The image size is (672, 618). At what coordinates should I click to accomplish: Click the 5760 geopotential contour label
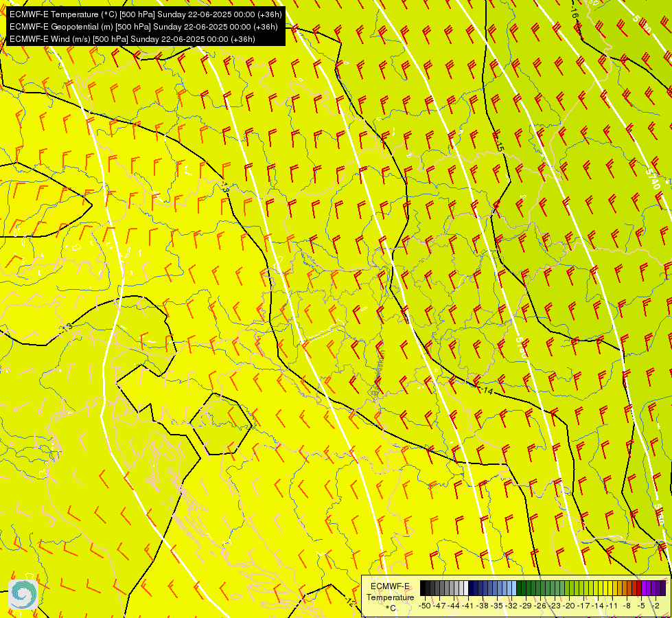[x=521, y=347]
